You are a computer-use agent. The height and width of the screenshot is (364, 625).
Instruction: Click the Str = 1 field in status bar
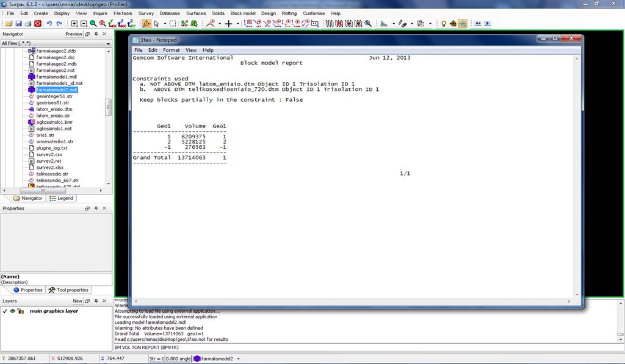[x=156, y=359]
